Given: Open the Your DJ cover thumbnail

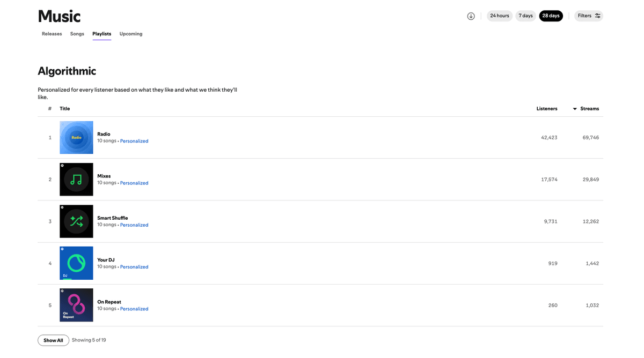Looking at the screenshot, I should (x=76, y=263).
